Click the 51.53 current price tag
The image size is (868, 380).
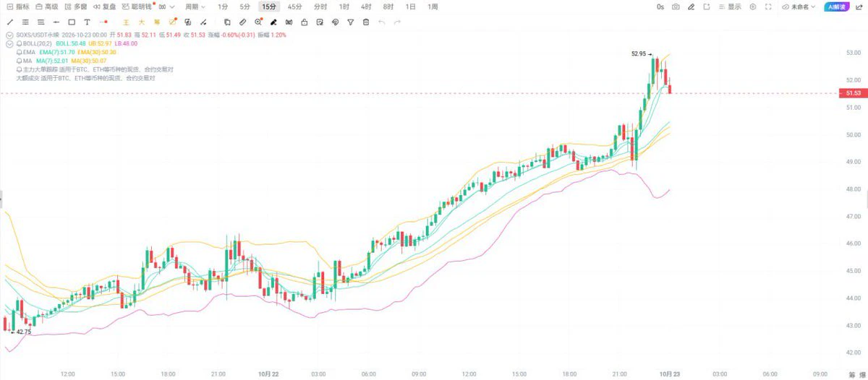[852, 93]
